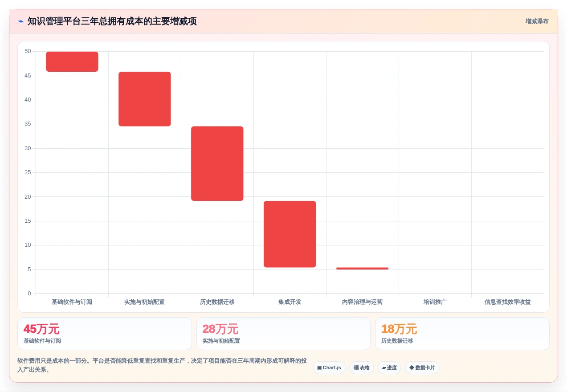This screenshot has width=567, height=392.
Task: Click the footer paragraph starting 软件费用只是成本的一部分
Action: (162, 365)
